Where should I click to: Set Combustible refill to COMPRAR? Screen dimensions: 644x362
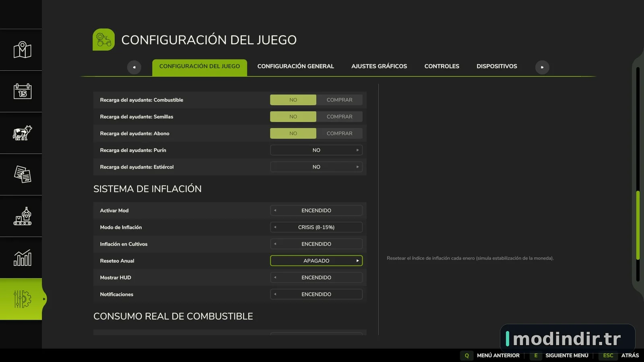pos(339,100)
